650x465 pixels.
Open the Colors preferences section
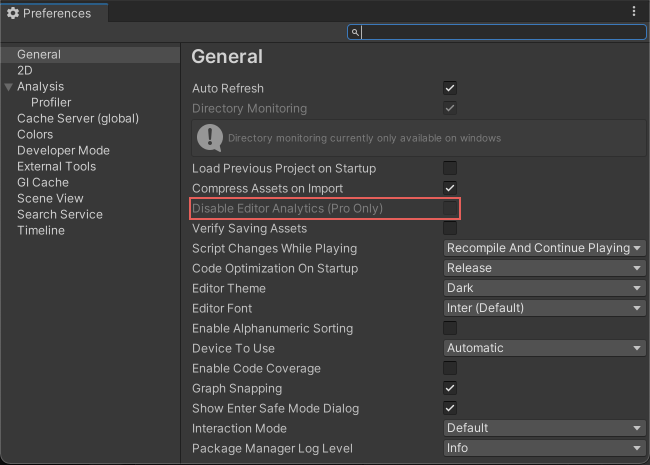[x=35, y=134]
